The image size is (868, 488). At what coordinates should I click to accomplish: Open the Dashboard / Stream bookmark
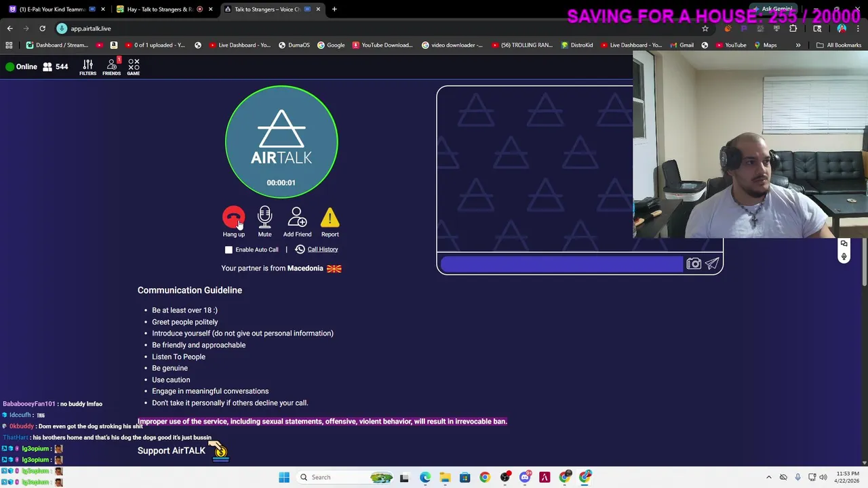[x=57, y=45]
